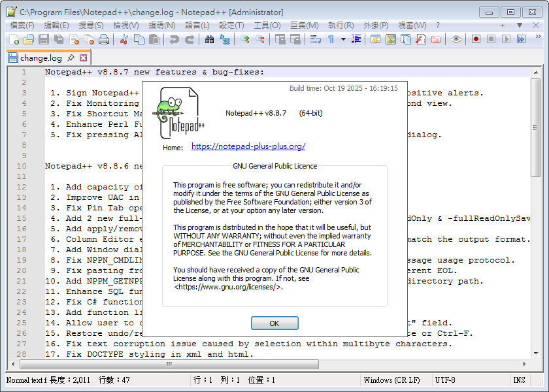Open Define Your Language icon

pyautogui.click(x=375, y=39)
